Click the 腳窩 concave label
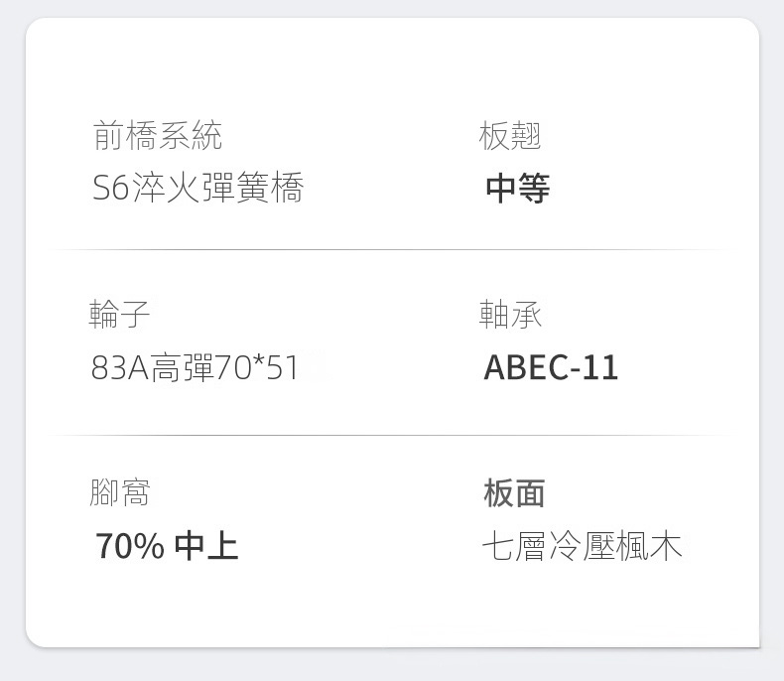Viewport: 784px width, 681px height. [119, 492]
